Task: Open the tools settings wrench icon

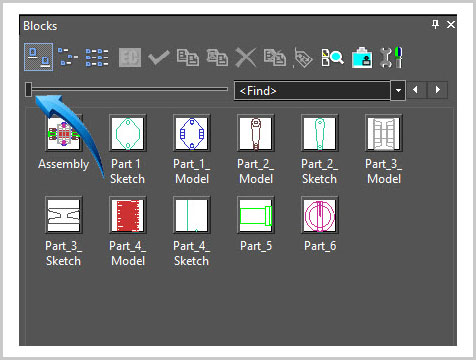Action: (x=391, y=57)
